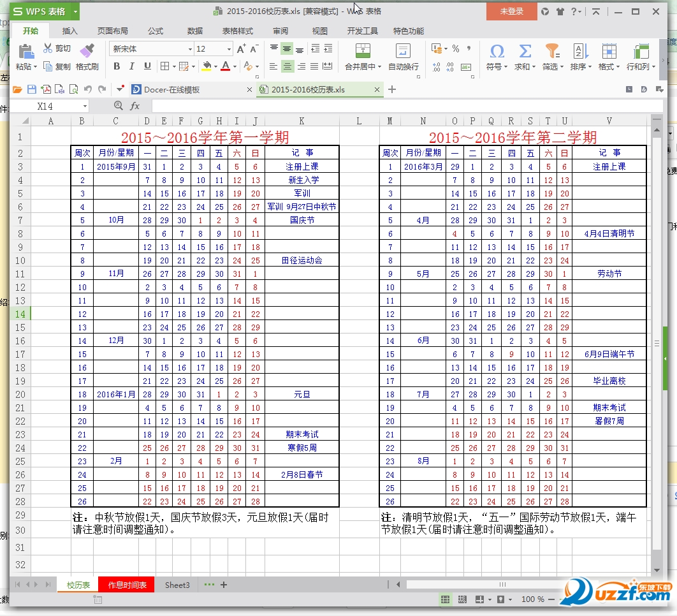The image size is (677, 616).
Task: Click the Symbol (符号) omega icon
Action: 497,52
